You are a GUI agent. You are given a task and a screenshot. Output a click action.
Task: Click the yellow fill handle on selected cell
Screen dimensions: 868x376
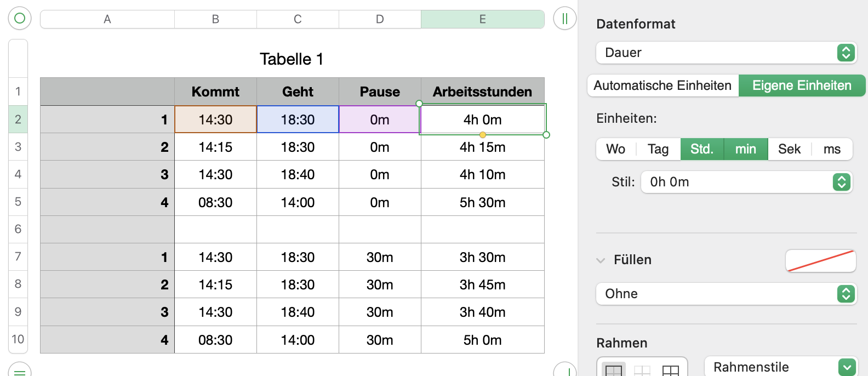(483, 135)
